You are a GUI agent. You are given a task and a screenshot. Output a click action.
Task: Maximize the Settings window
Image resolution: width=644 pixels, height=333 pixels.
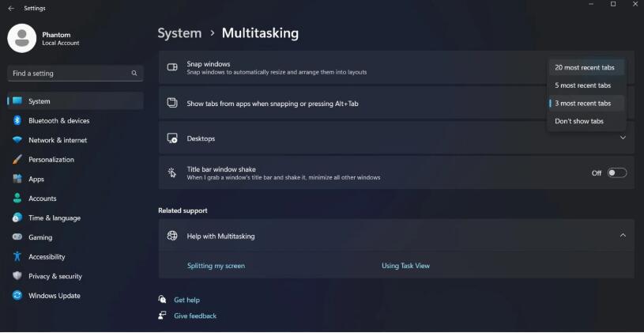click(613, 4)
